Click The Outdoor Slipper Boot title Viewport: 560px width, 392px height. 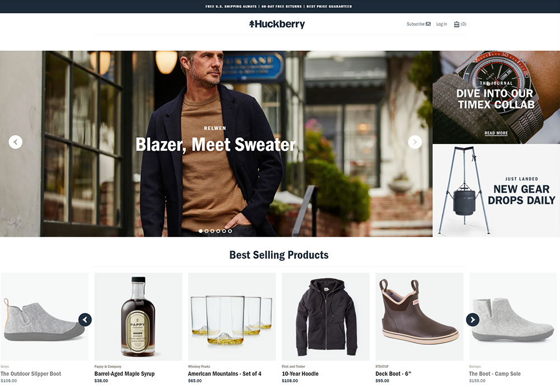click(31, 374)
